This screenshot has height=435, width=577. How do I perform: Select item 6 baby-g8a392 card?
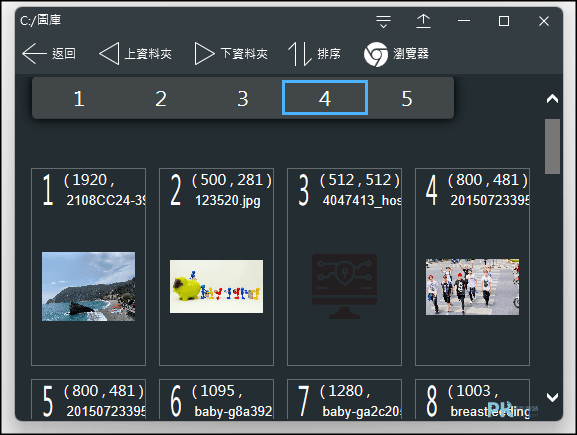[x=216, y=399]
